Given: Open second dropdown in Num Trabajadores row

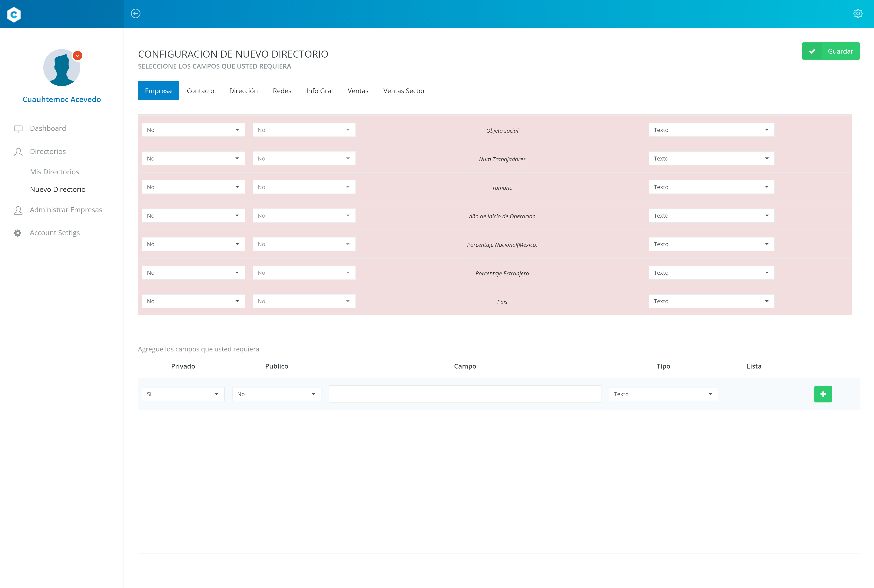Looking at the screenshot, I should (x=304, y=159).
